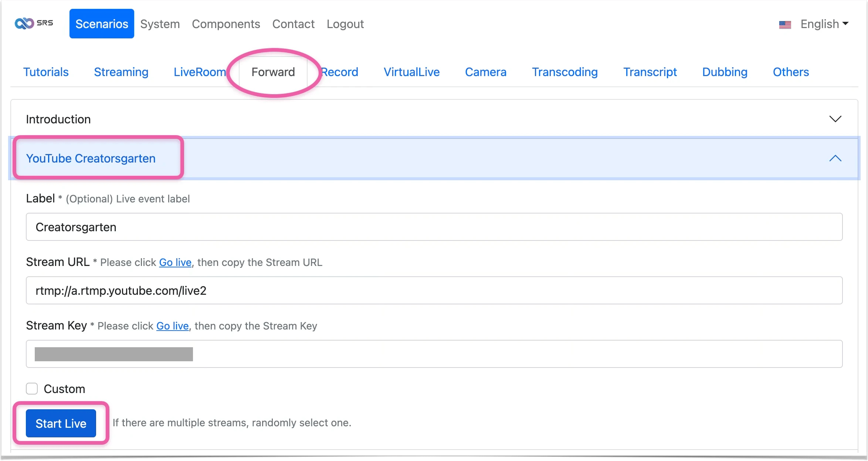
Task: Select the Scenarios menu item
Action: [x=102, y=24]
